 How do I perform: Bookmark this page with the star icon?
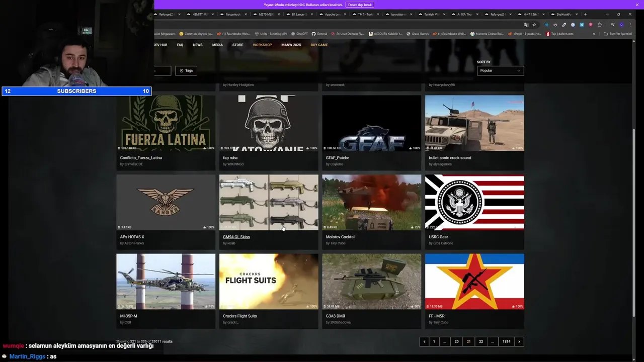coord(534,25)
